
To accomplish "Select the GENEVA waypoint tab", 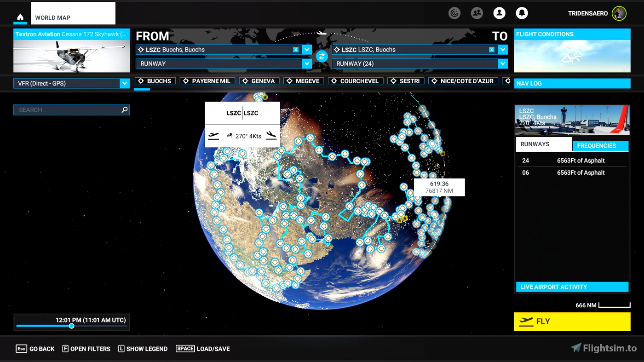I will pos(259,81).
